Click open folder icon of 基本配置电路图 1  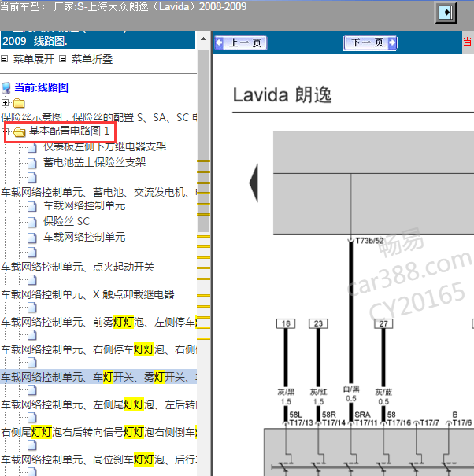[20, 131]
